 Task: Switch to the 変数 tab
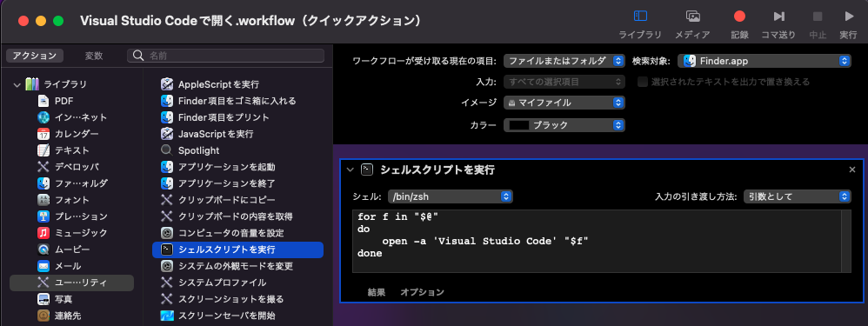[x=94, y=56]
